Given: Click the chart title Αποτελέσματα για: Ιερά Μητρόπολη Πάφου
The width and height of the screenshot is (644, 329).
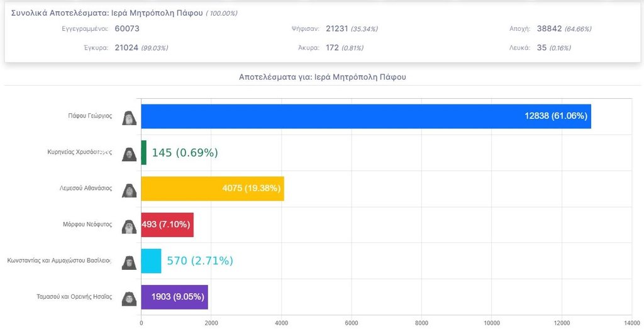Looking at the screenshot, I should pos(323,77).
